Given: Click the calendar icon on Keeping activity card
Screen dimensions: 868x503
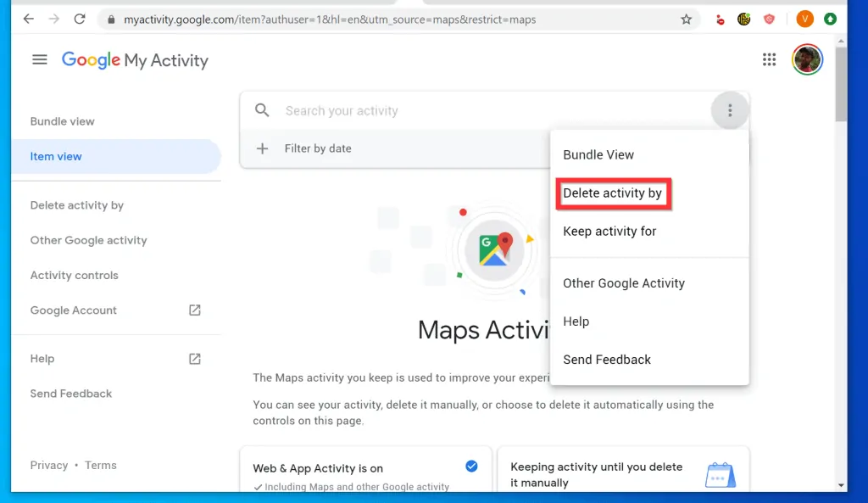Looking at the screenshot, I should pyautogui.click(x=721, y=475).
